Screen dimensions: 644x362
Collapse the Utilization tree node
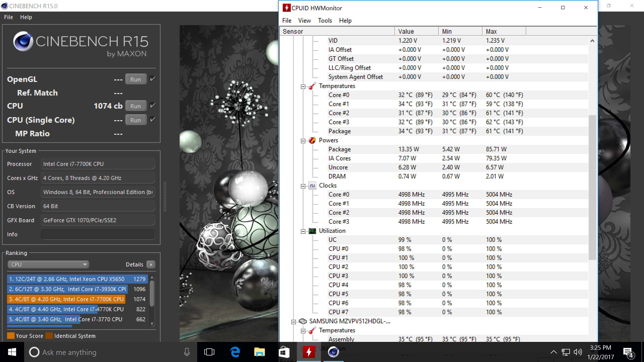303,231
